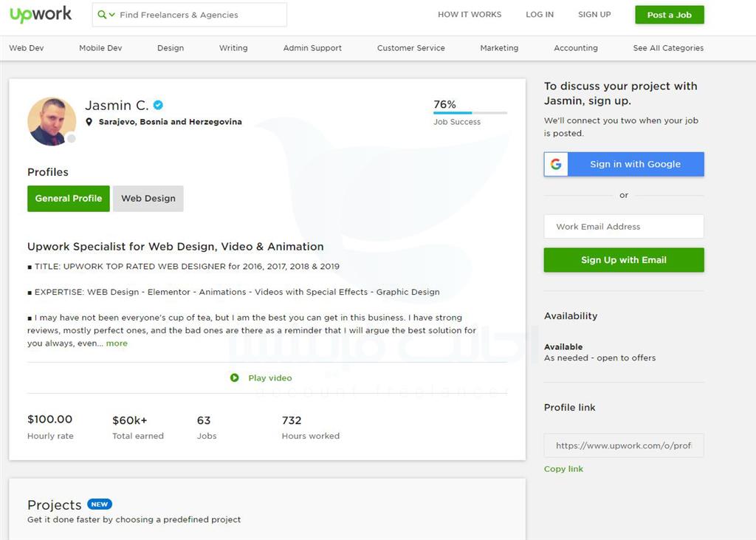Click Sarajevo, Bosnia and Herzegovina location text

pos(171,122)
